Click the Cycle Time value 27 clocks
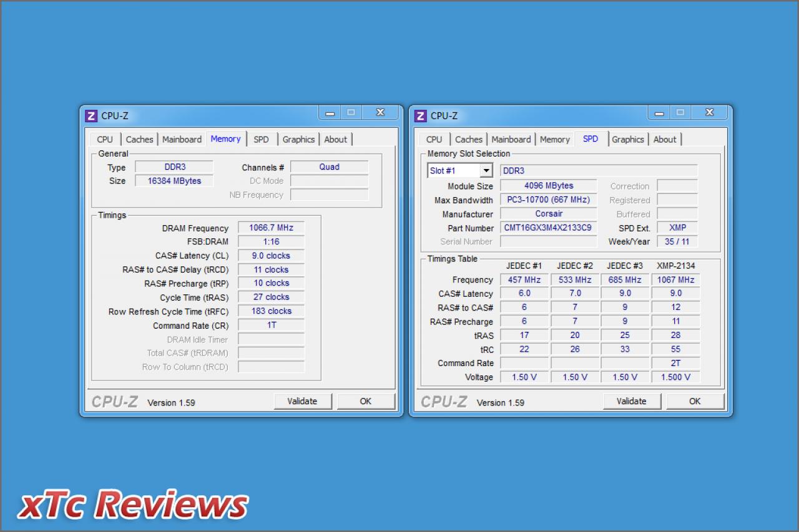 [x=271, y=297]
